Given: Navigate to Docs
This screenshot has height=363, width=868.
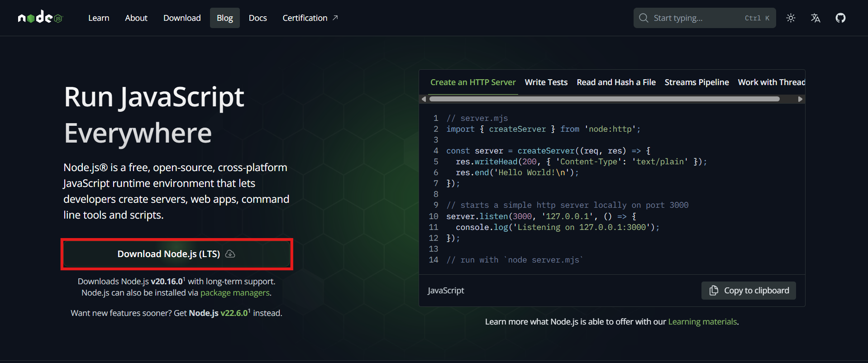Looking at the screenshot, I should (x=258, y=18).
